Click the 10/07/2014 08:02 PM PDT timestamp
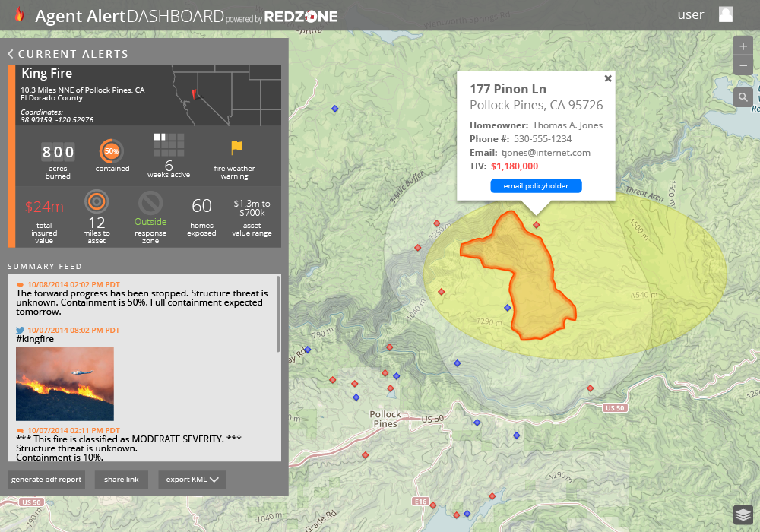The image size is (760, 532). [x=74, y=331]
